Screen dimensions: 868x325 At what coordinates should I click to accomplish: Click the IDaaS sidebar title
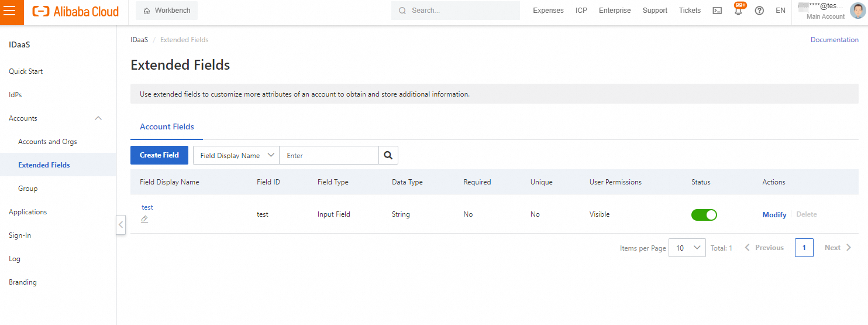[x=19, y=45]
